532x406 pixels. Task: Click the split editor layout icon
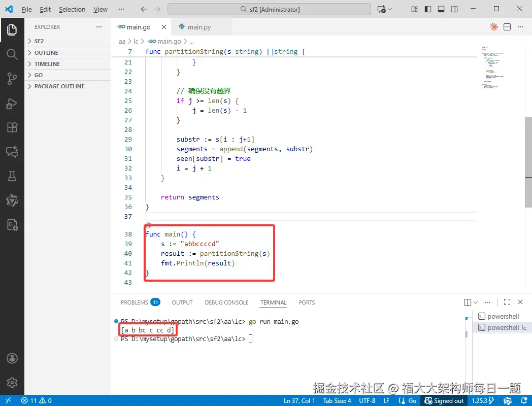click(507, 27)
